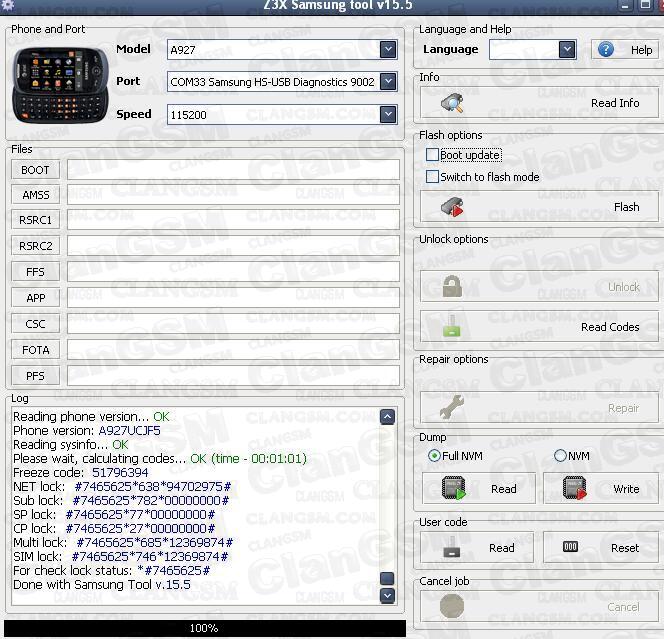Click the APP file button

(x=36, y=298)
